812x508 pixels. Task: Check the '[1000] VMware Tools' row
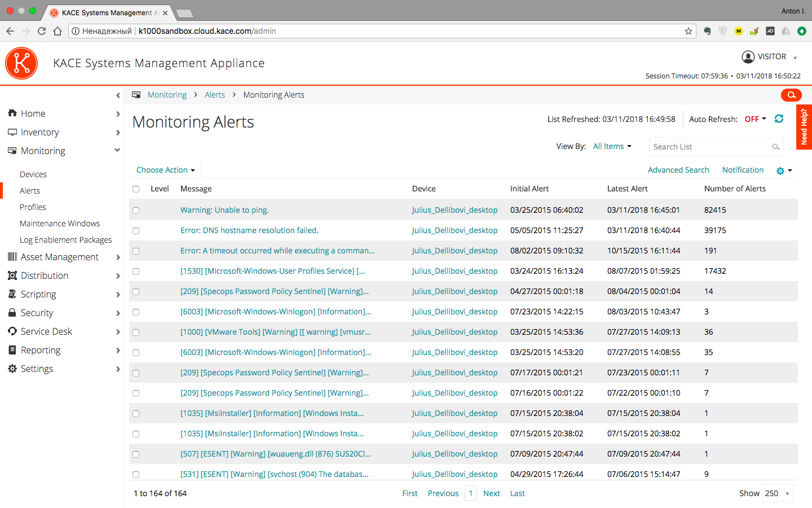[136, 332]
